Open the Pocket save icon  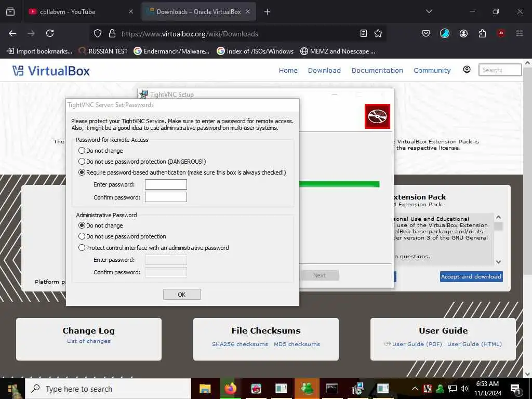[426, 33]
